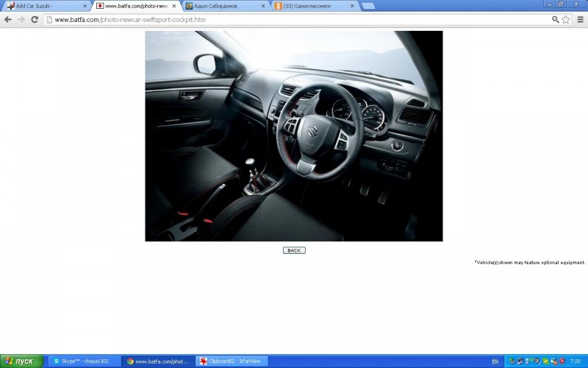Switch to the Адыл Сабирдинов tab
The height and width of the screenshot is (368, 588).
220,6
